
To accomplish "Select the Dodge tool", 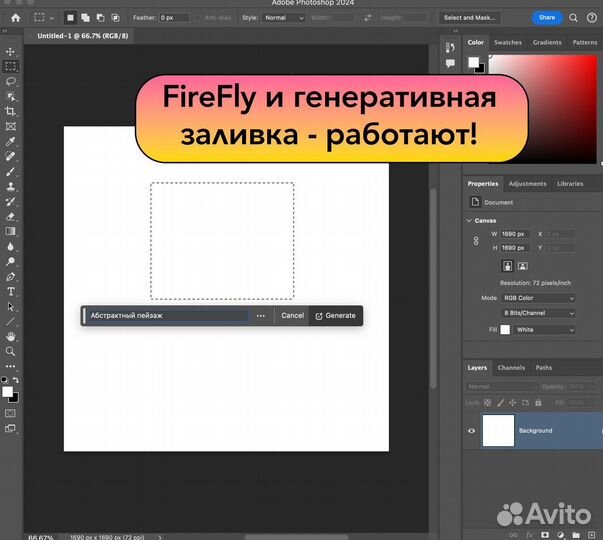I will tap(10, 262).
